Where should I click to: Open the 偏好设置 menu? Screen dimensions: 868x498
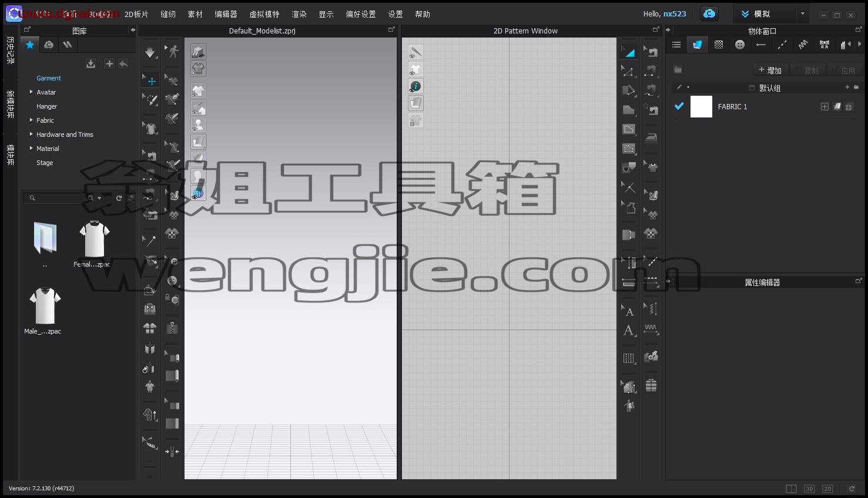pos(361,14)
